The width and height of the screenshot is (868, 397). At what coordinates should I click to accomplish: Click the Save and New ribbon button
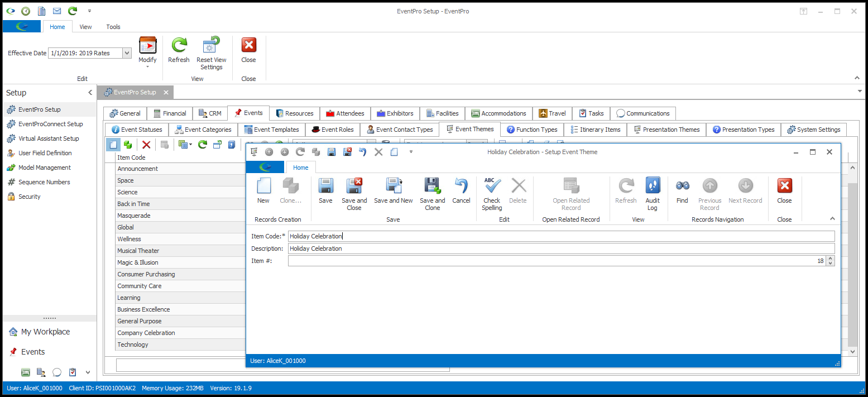tap(394, 191)
